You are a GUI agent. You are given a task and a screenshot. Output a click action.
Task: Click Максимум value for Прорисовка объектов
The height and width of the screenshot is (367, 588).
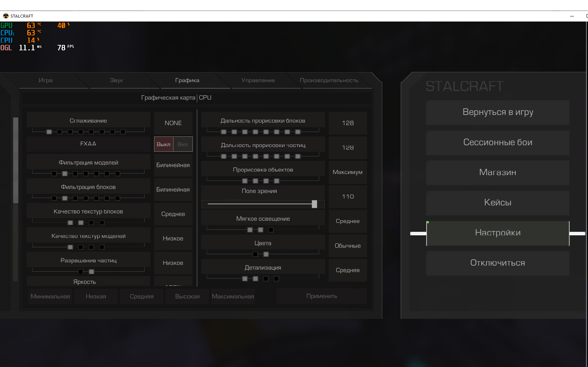click(x=348, y=172)
